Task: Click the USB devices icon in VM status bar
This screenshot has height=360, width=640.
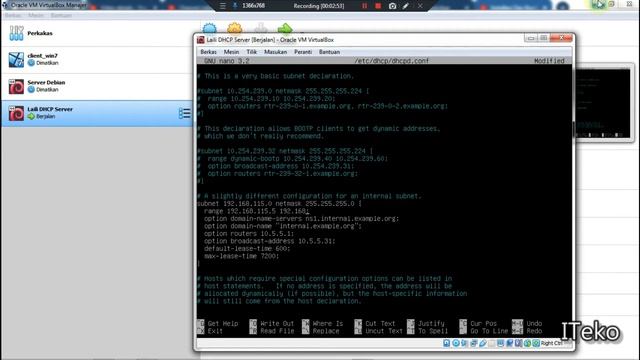Action: click(483, 343)
